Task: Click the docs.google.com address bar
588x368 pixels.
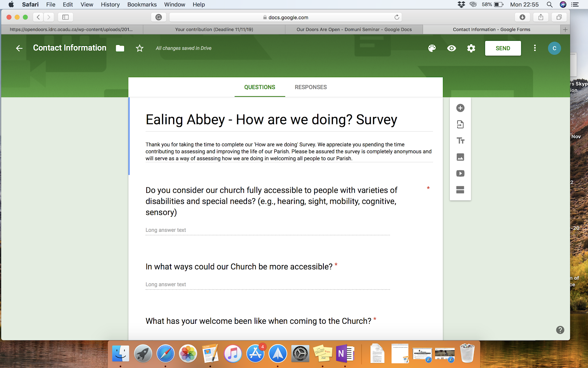Action: coord(286,17)
